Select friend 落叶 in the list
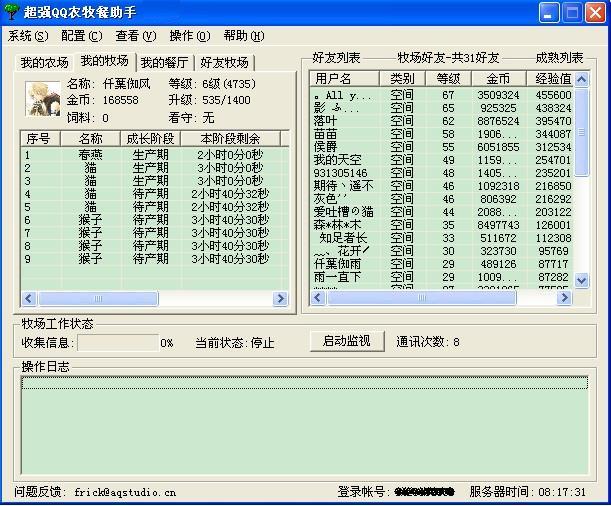611x506 pixels. 442,121
